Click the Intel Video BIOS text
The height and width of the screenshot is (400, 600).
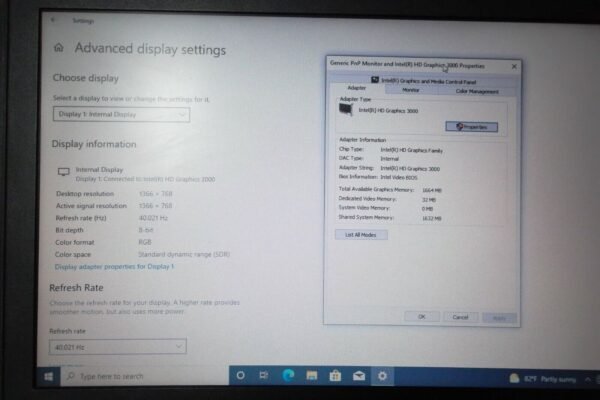[x=399, y=177]
